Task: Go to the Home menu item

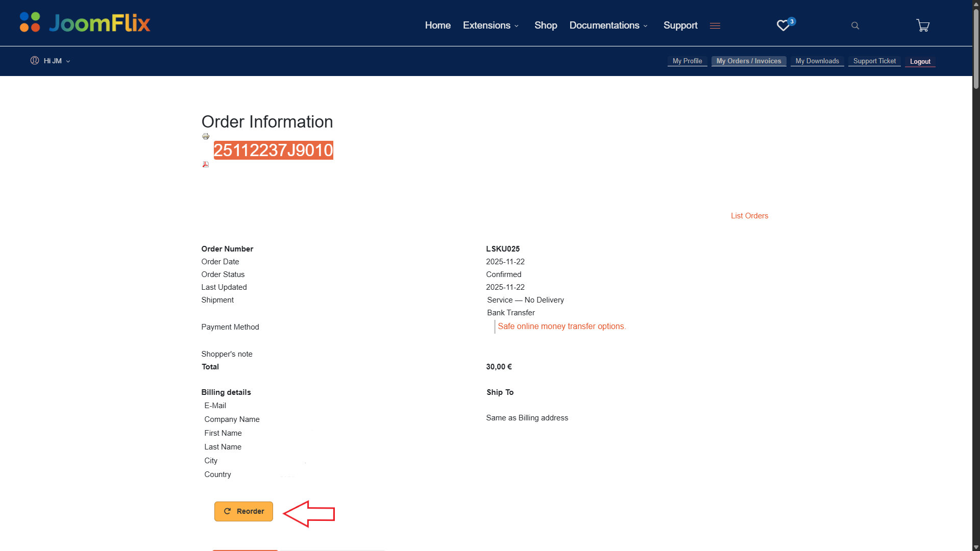Action: click(x=437, y=26)
